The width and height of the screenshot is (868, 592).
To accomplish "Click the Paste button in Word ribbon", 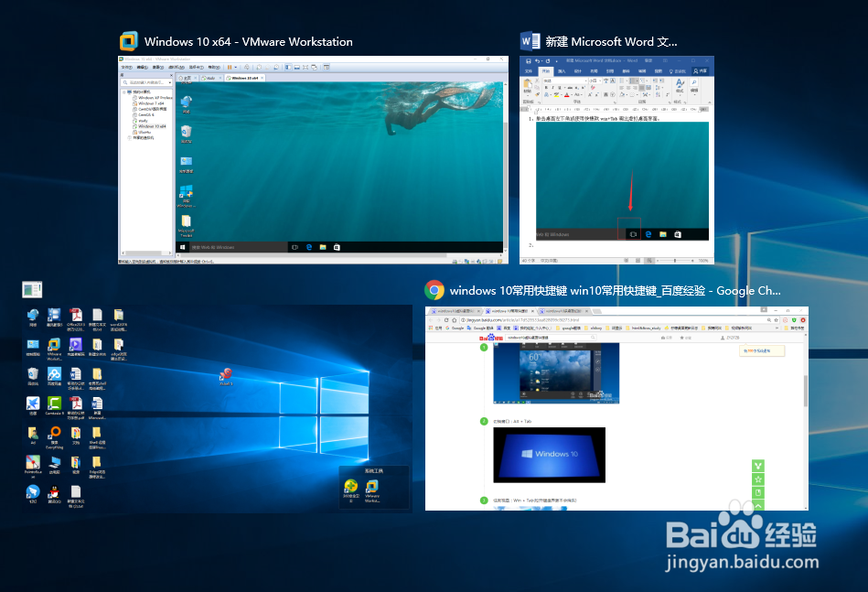I will point(528,88).
